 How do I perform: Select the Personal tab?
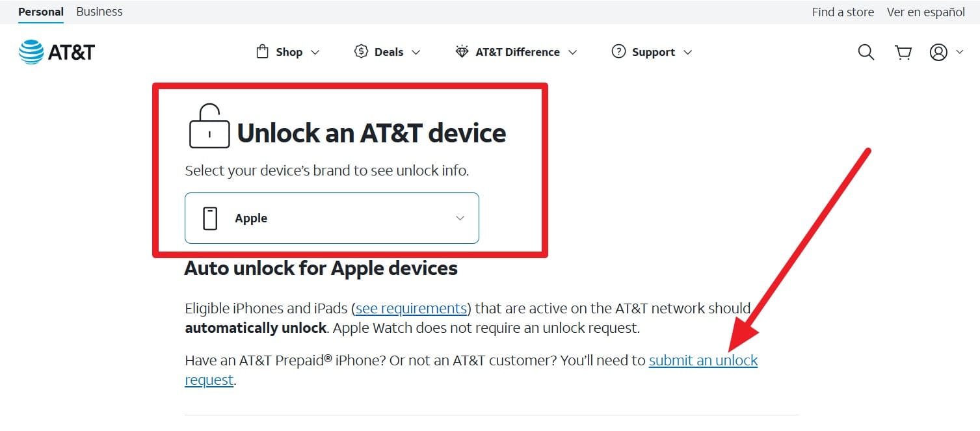pos(41,11)
